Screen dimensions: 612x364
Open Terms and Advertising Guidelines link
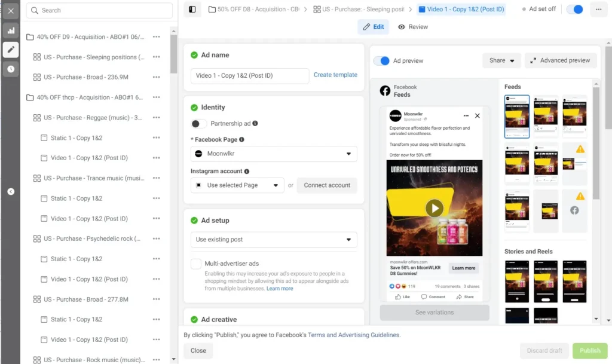[353, 335]
